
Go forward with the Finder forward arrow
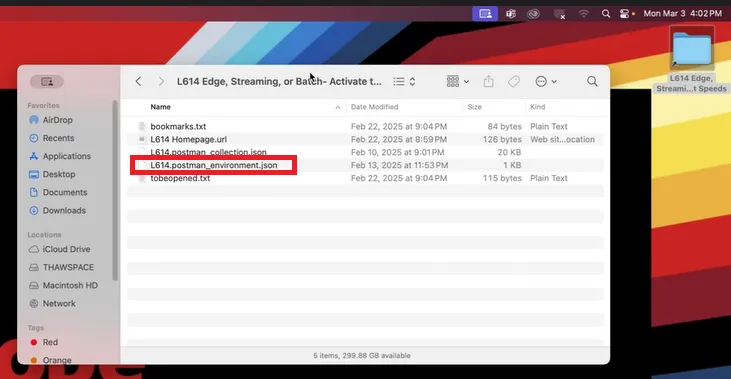(x=161, y=82)
